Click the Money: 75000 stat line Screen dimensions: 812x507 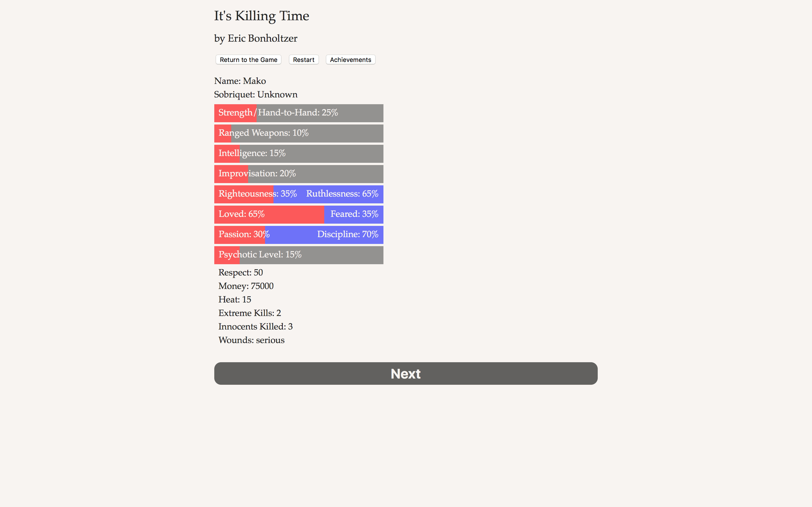[x=246, y=286]
